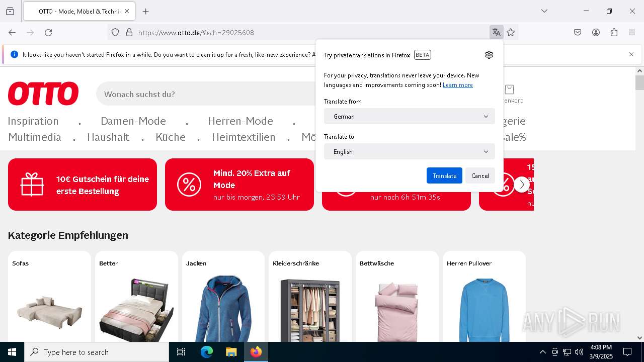Open the volume speaker tray icon

579,352
